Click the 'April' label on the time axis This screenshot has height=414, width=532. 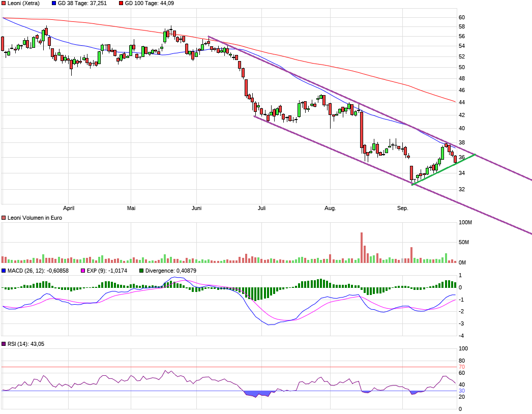69,208
